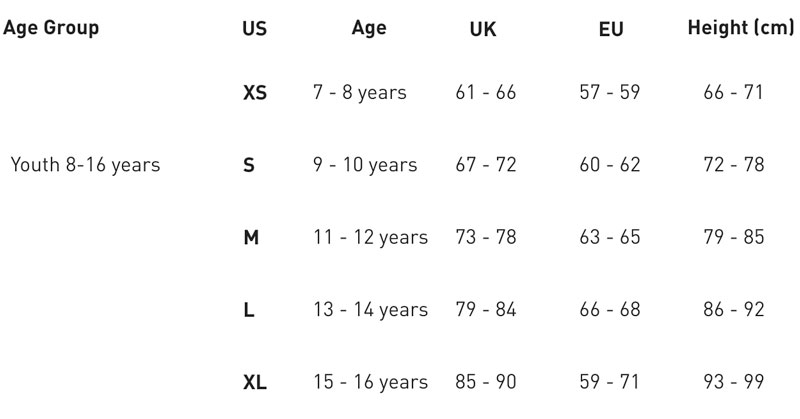Click the Age Group column header
Viewport: 800px width, 419px height.
pyautogui.click(x=51, y=28)
